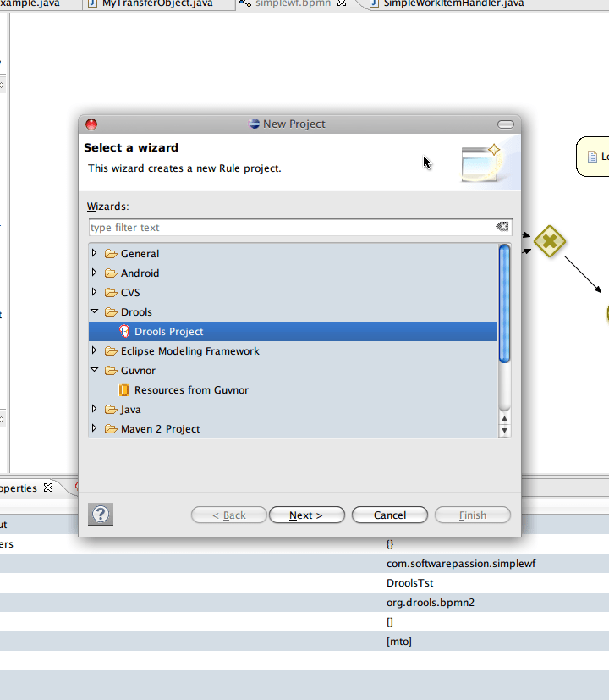Click the scroll up arrow in wizard list
The width and height of the screenshot is (609, 700).
tap(504, 418)
